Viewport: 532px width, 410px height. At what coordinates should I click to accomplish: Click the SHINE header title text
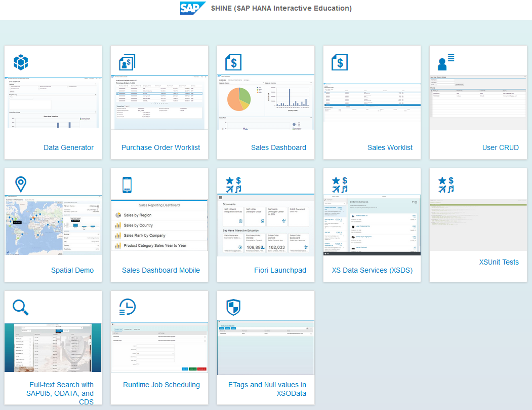pyautogui.click(x=281, y=8)
